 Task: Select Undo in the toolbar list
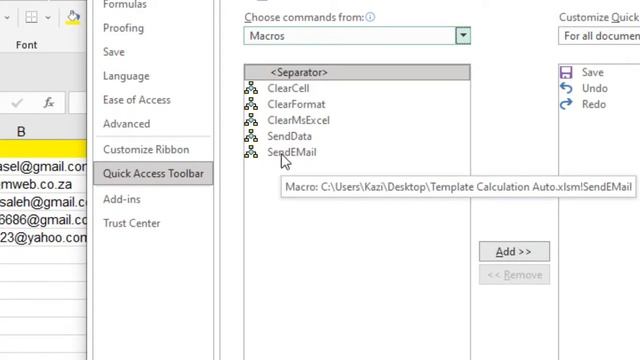click(595, 88)
